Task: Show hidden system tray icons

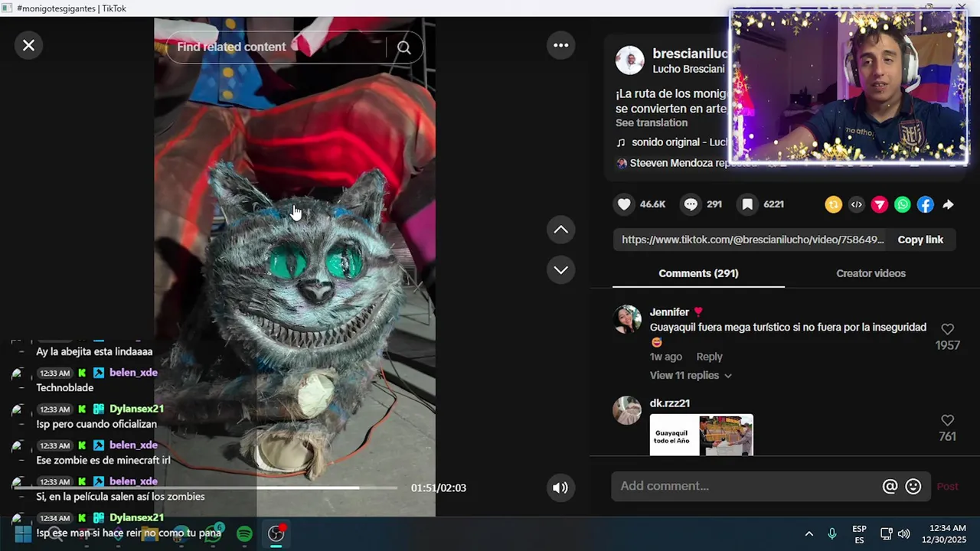Action: pos(808,533)
